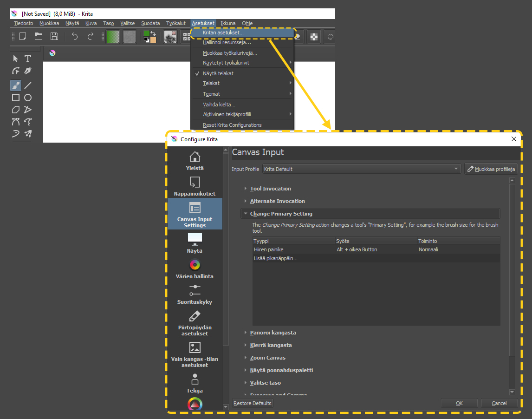The image size is (532, 419).
Task: Select the Polyline tool
Action: (x=28, y=110)
